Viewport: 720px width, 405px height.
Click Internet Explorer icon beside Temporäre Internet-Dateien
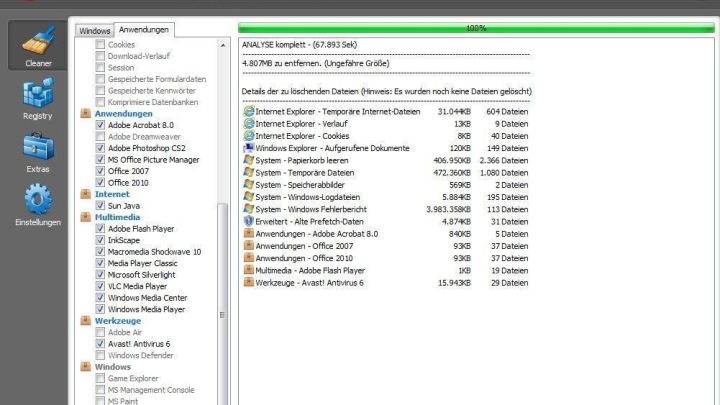[248, 111]
